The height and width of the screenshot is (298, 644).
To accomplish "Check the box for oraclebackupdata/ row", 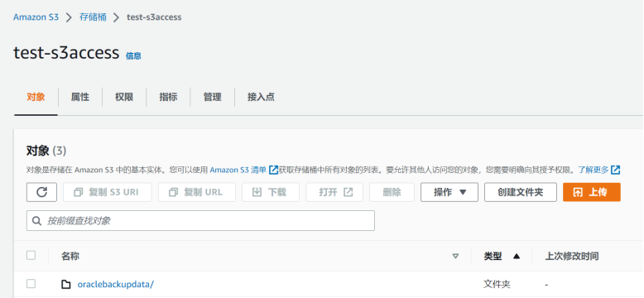I will (31, 283).
